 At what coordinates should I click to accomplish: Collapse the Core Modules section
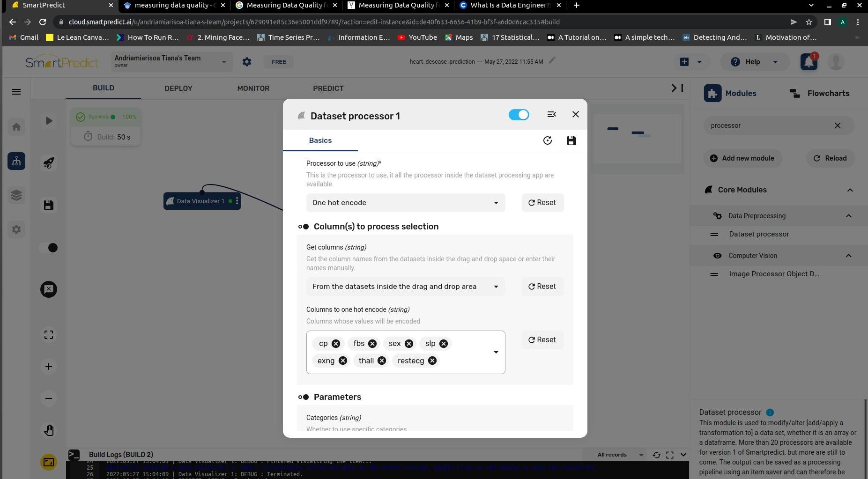click(x=850, y=190)
